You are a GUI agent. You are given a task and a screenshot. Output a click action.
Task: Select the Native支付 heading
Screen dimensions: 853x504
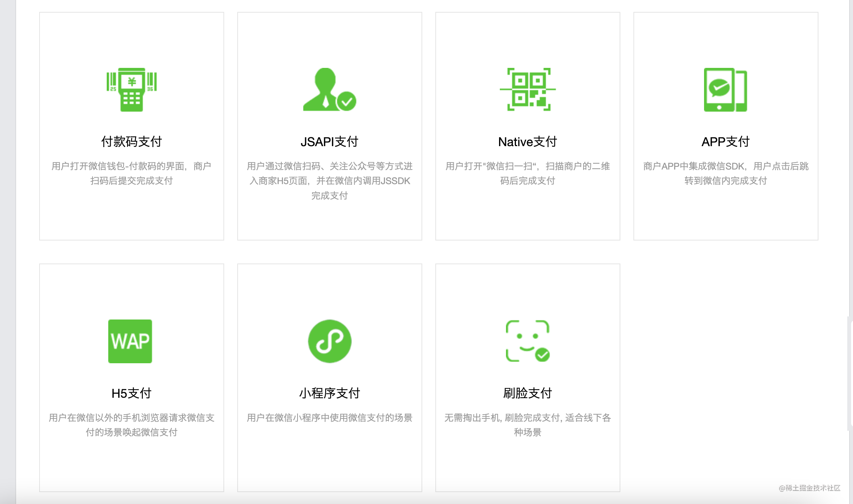pos(527,142)
